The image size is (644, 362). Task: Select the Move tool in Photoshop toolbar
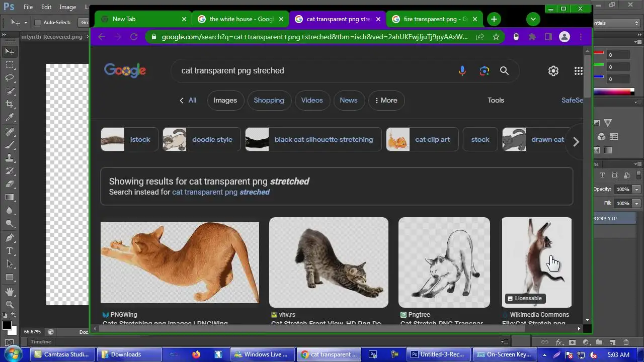tap(10, 51)
